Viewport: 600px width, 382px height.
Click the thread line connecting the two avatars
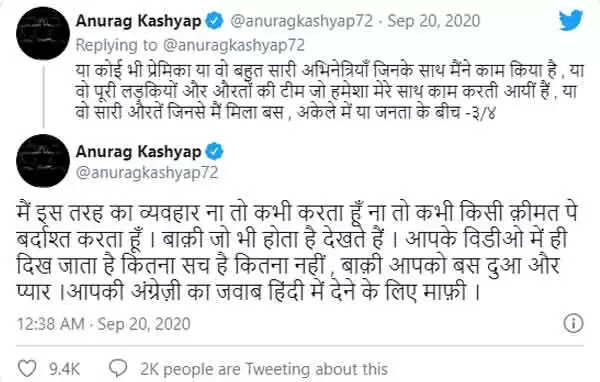(x=43, y=97)
